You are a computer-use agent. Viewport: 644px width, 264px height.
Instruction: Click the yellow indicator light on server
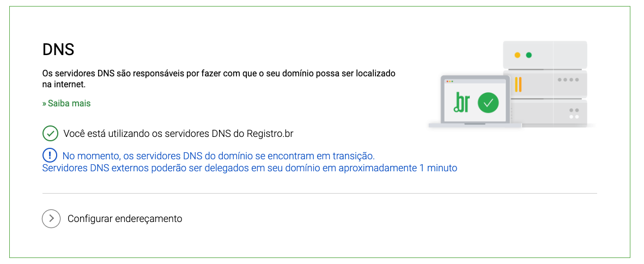(518, 55)
